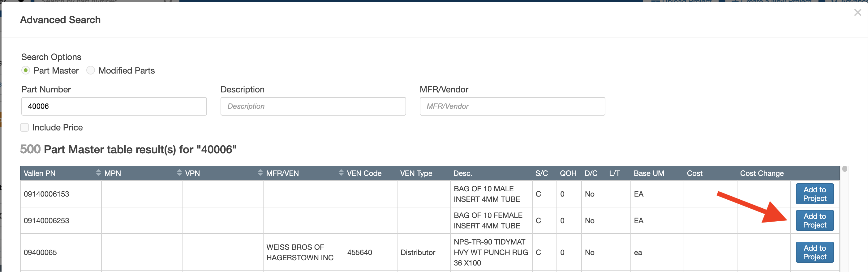
Task: Select the 09140006153 Vallen PN cell
Action: point(46,194)
